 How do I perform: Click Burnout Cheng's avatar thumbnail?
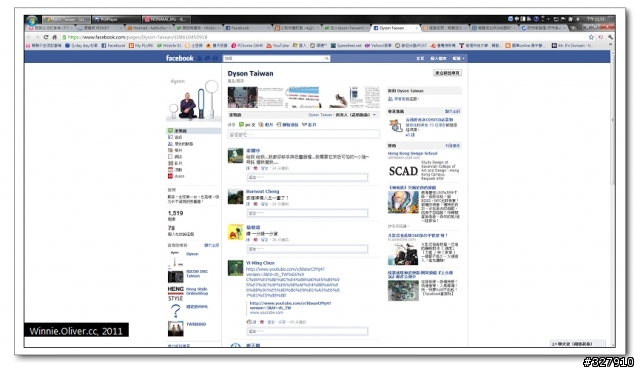236,197
